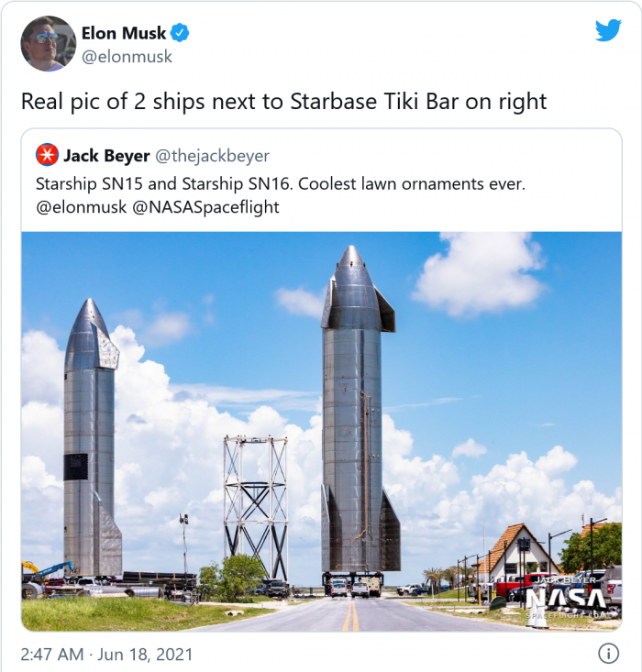
Task: Click the Elon Musk display name
Action: click(x=124, y=33)
